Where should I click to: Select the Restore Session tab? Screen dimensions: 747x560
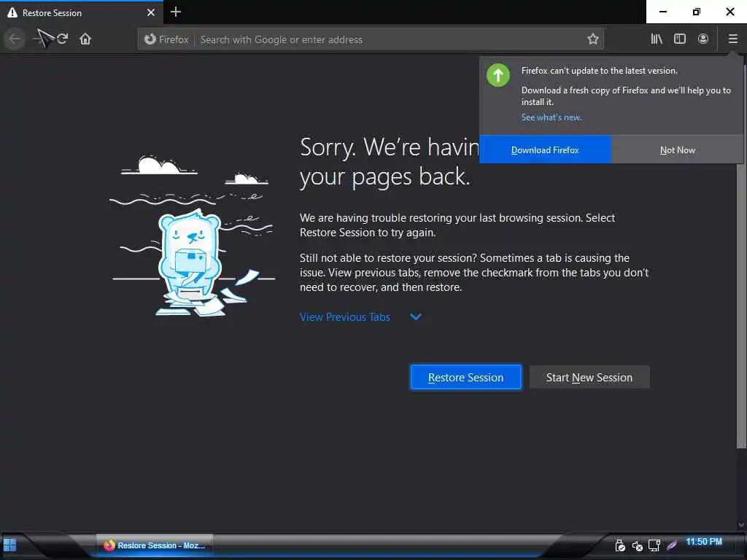pos(82,12)
